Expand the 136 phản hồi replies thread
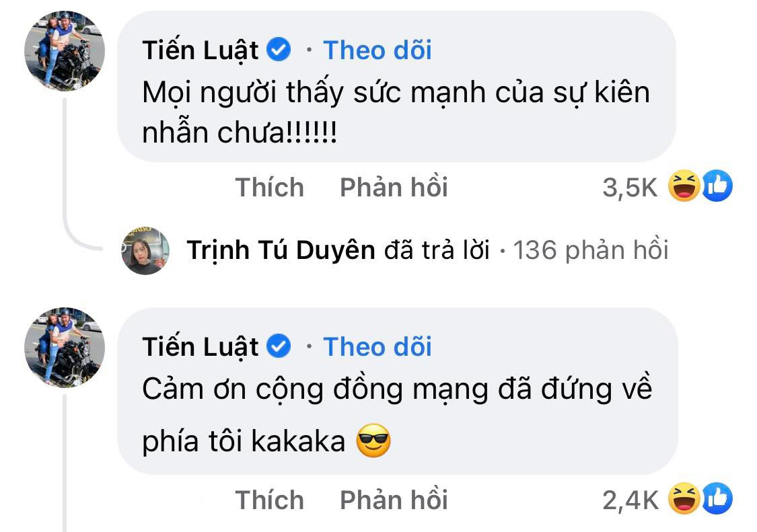 591,251
